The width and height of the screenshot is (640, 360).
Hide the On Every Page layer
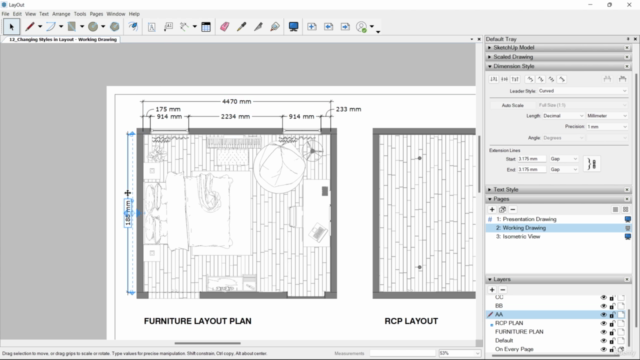pyautogui.click(x=603, y=349)
